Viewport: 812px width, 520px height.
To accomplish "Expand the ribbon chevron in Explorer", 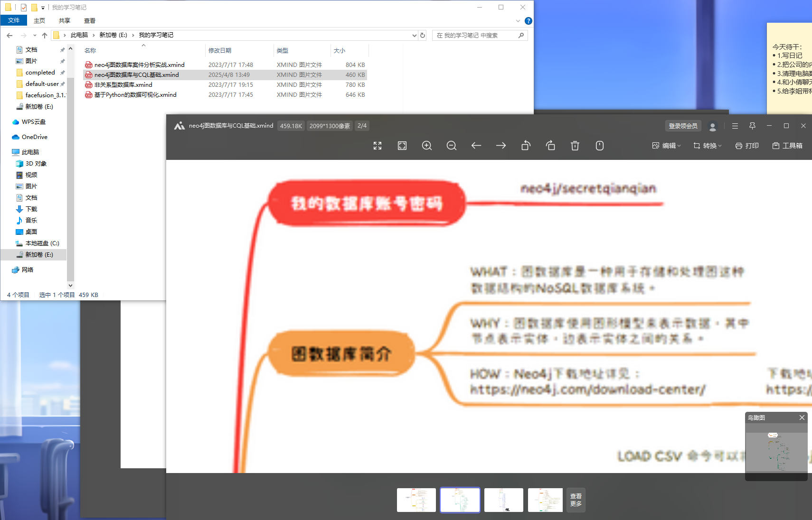I will pos(518,21).
